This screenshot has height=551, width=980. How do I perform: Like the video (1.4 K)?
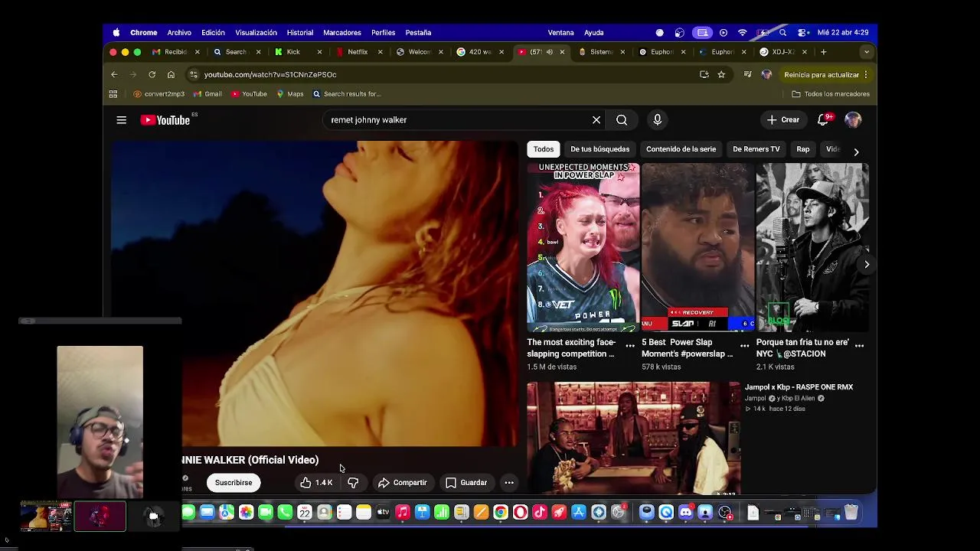pos(316,483)
